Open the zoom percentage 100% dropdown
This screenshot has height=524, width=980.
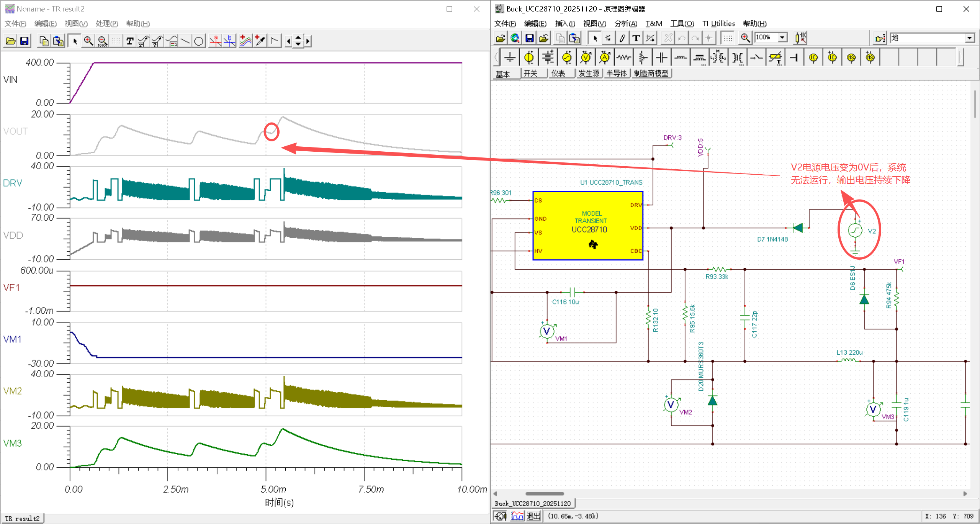pyautogui.click(x=783, y=38)
